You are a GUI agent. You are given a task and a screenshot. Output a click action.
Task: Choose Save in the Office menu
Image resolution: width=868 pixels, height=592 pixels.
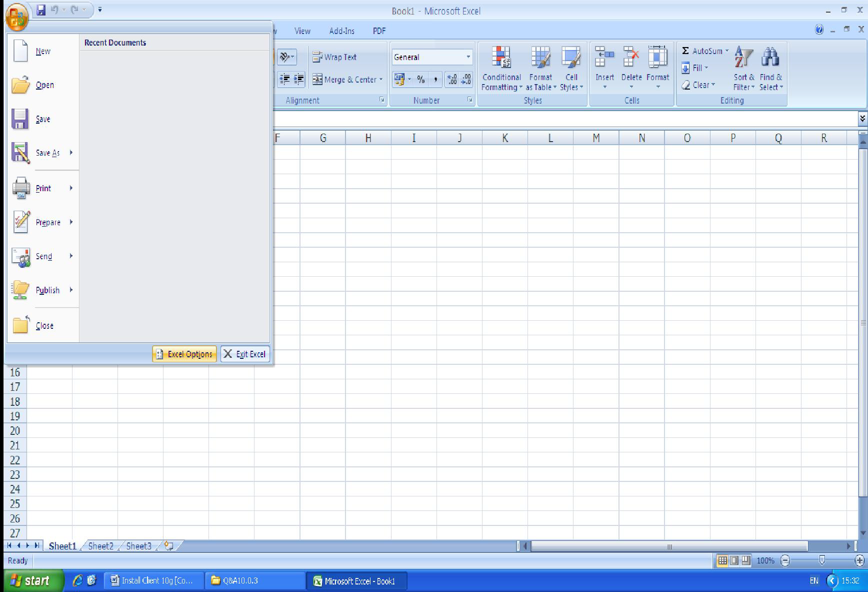tap(43, 119)
